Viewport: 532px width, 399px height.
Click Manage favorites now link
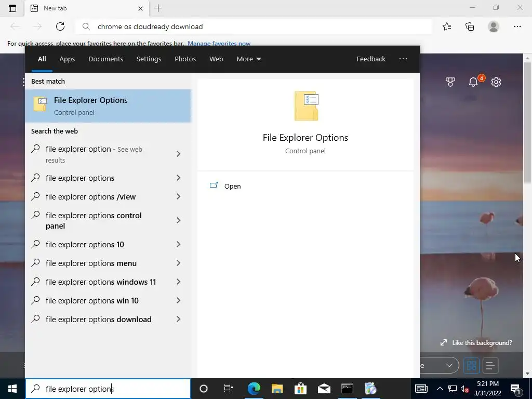click(x=219, y=44)
